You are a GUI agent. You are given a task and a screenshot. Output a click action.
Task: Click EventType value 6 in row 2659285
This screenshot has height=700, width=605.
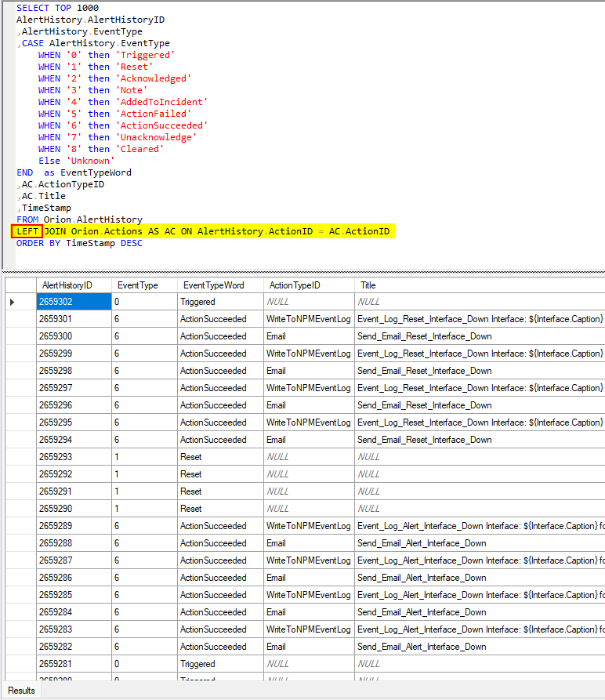tap(144, 595)
